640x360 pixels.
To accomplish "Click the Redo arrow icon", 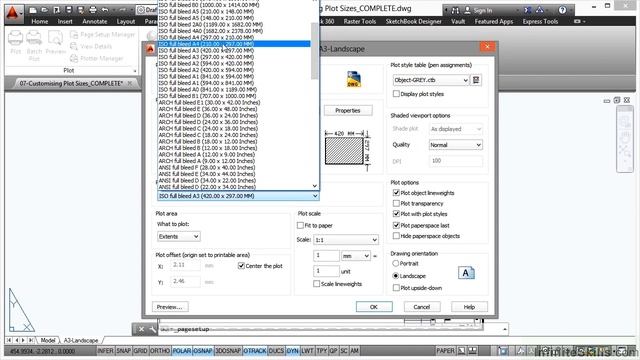I will click(x=122, y=10).
